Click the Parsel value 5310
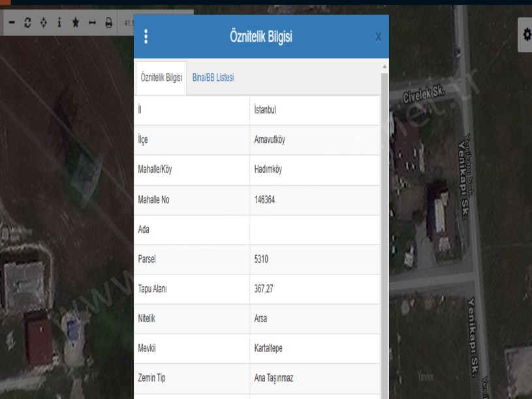The height and width of the screenshot is (399, 532). [261, 259]
